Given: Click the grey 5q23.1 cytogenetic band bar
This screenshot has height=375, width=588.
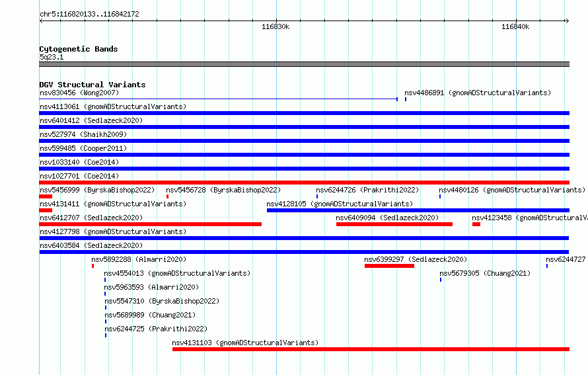Looking at the screenshot, I should 304,64.
